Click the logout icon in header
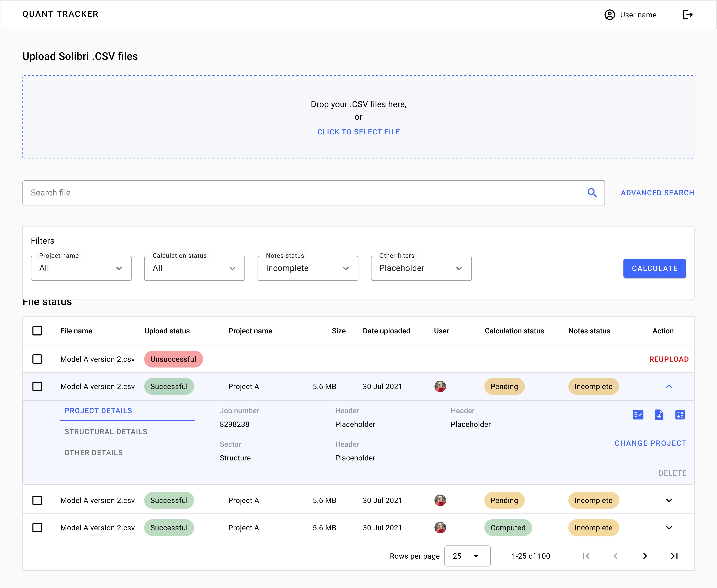The image size is (717, 588). point(688,15)
